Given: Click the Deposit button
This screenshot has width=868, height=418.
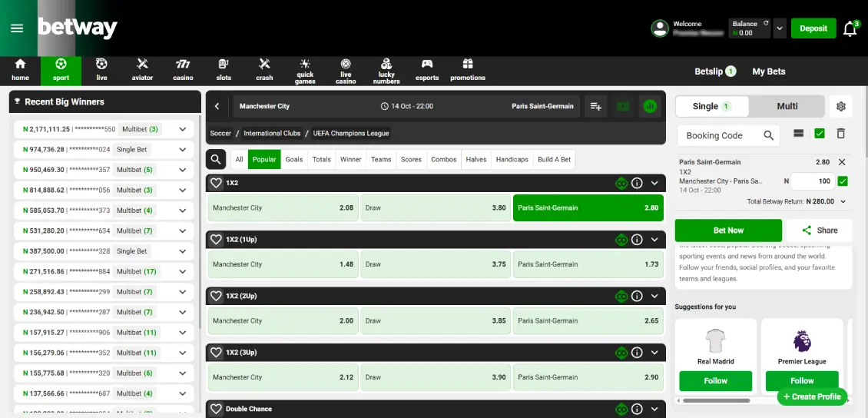Looking at the screenshot, I should pyautogui.click(x=813, y=28).
